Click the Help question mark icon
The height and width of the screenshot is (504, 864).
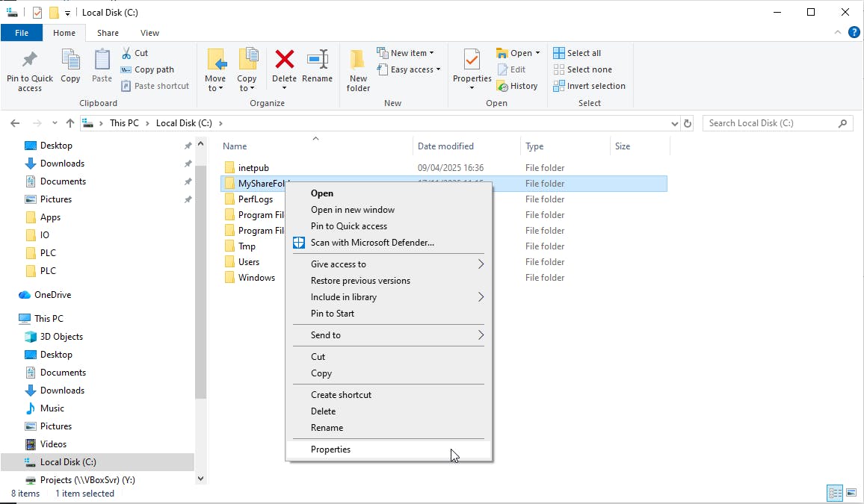point(854,32)
